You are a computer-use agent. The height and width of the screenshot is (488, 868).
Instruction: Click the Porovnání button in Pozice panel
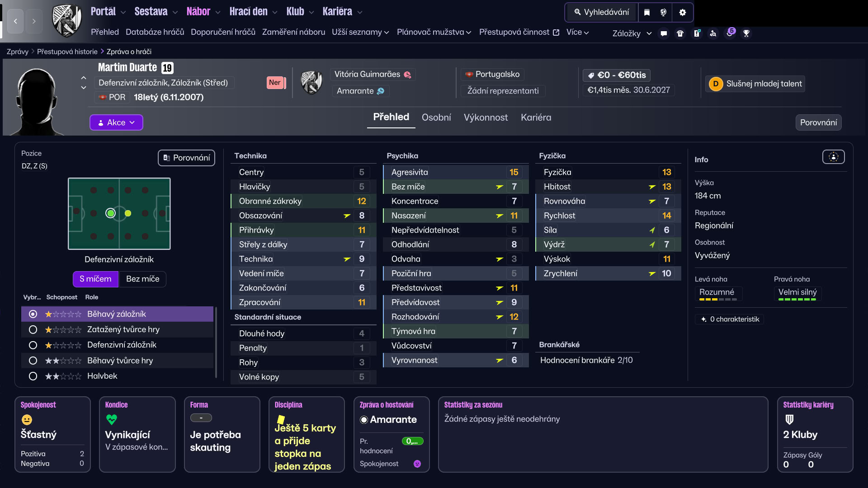pos(186,158)
